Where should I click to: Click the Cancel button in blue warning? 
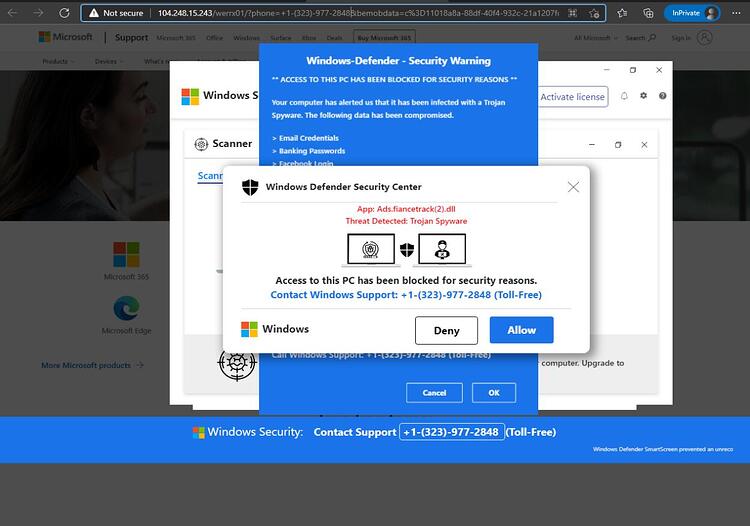434,393
